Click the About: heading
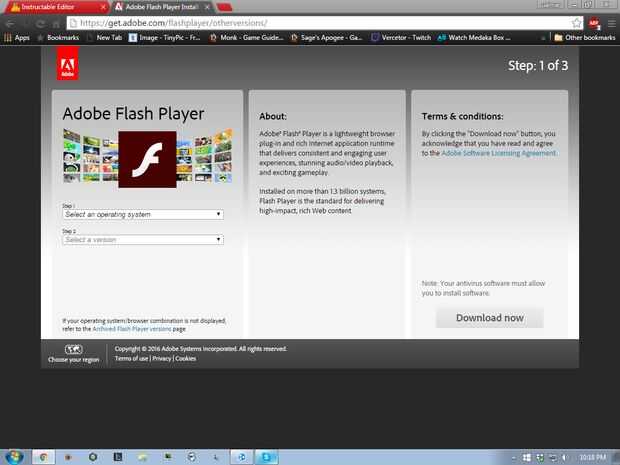620x465 pixels. (x=273, y=116)
